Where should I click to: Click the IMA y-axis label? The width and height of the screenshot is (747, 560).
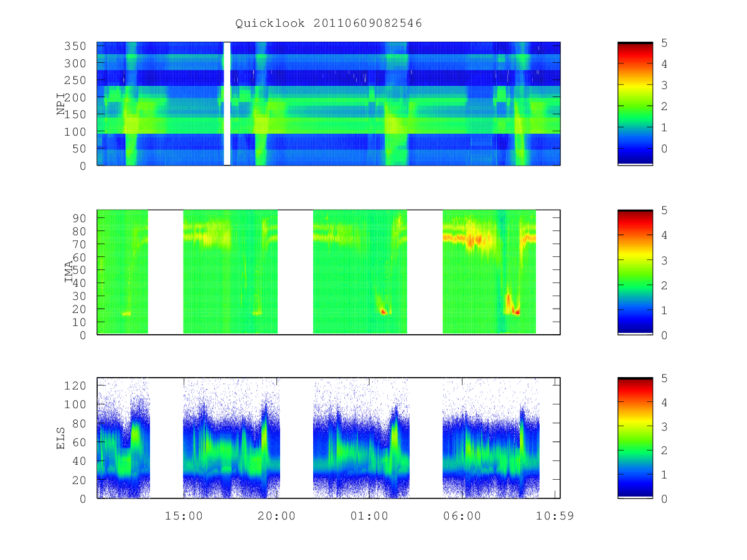(68, 272)
